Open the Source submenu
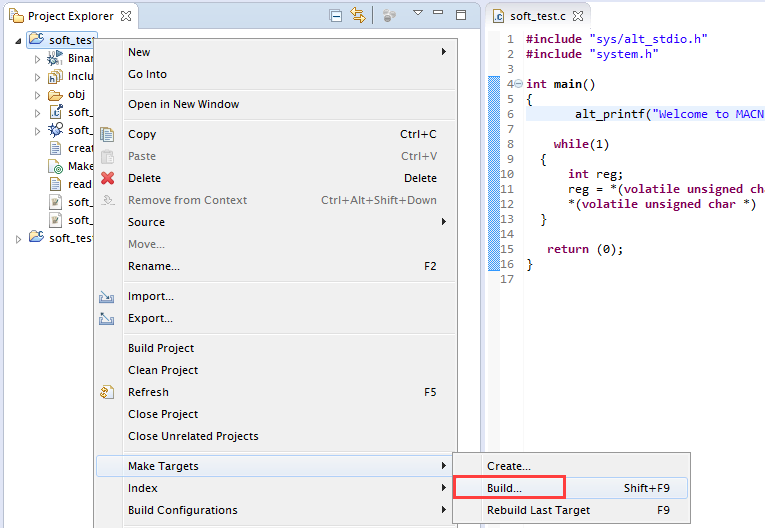Viewport: 765px width, 528px height. tap(276, 222)
